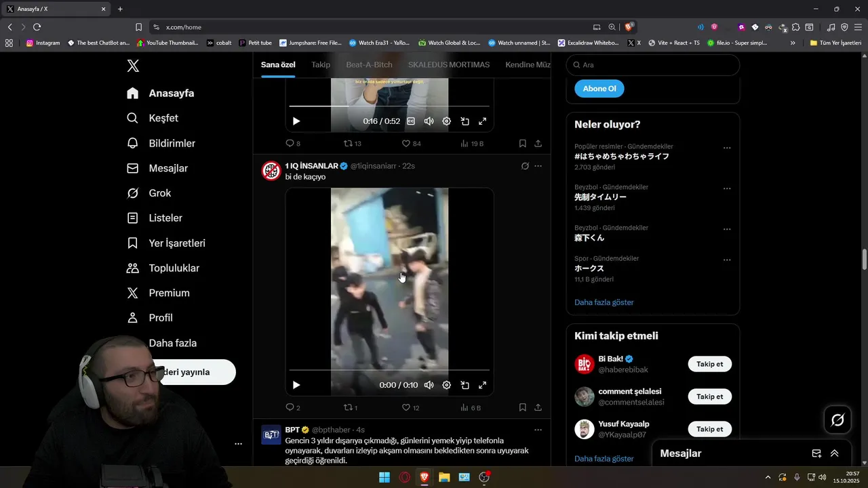
Task: Open 1 IQ İNSANLAR profile avatar
Action: pos(271,171)
